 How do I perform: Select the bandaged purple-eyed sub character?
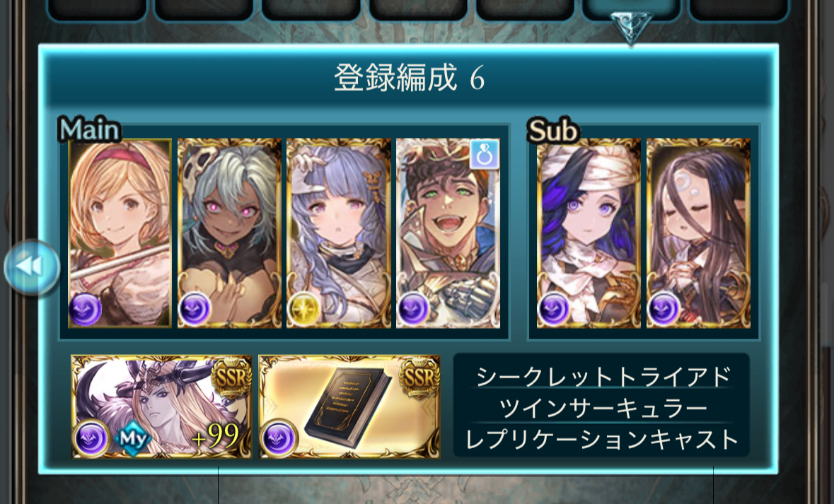589,233
